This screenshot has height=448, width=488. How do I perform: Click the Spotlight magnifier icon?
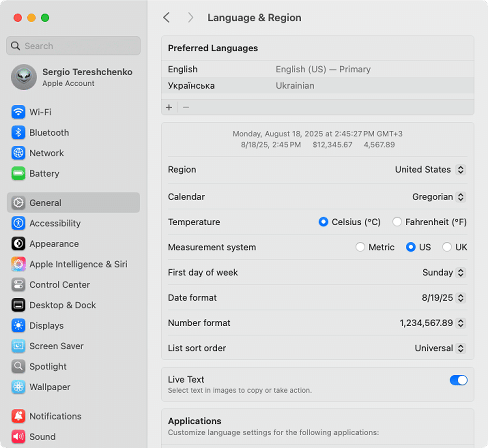coord(18,367)
